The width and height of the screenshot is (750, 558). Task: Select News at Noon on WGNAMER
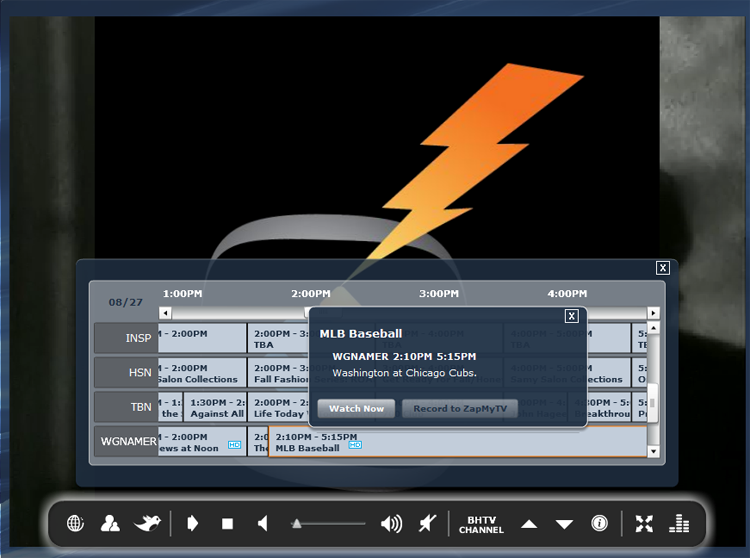point(202,442)
